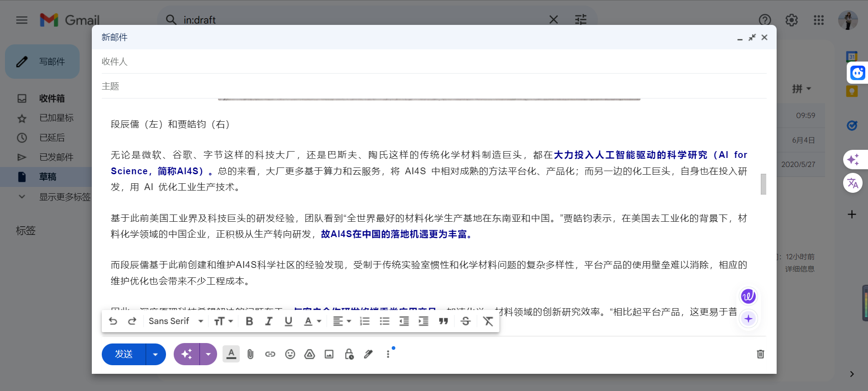Insert a numbered list
The height and width of the screenshot is (391, 868).
[365, 321]
